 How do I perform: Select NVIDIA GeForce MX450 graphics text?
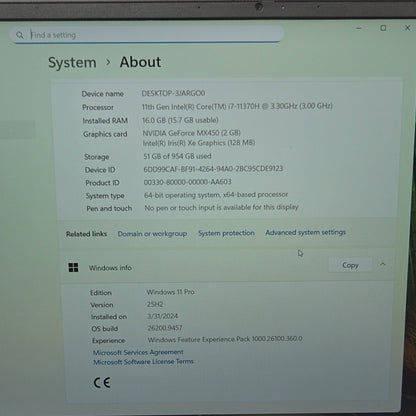coord(192,133)
